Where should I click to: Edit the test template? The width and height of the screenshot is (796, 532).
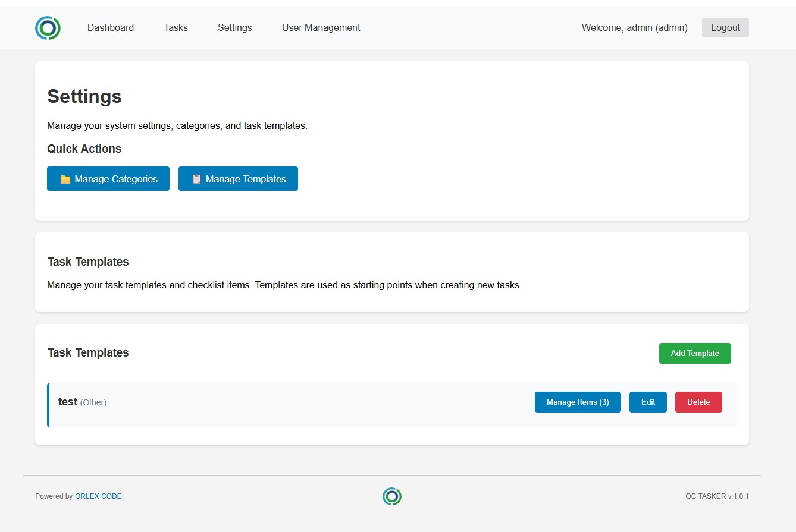[647, 402]
